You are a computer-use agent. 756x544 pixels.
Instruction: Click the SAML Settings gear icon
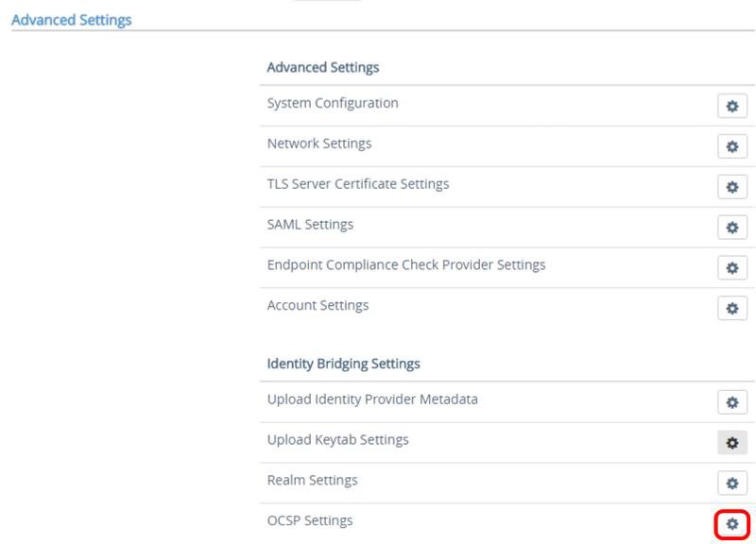732,225
